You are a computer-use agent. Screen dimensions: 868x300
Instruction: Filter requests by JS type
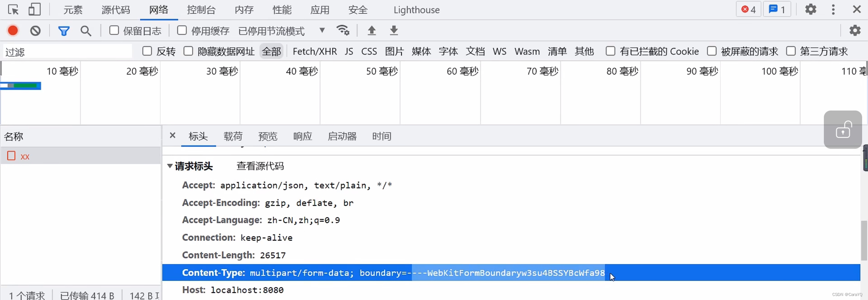coord(349,51)
